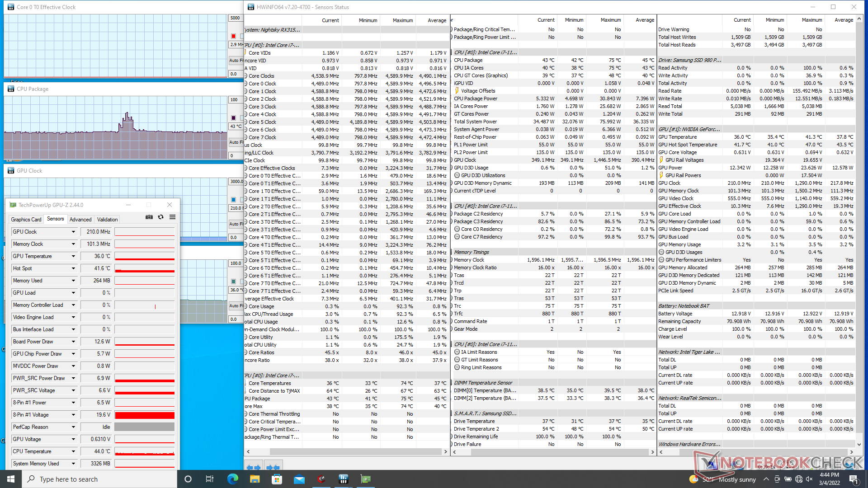868x488 pixels.
Task: Click the GPU-Z taskbar icon
Action: (365, 479)
